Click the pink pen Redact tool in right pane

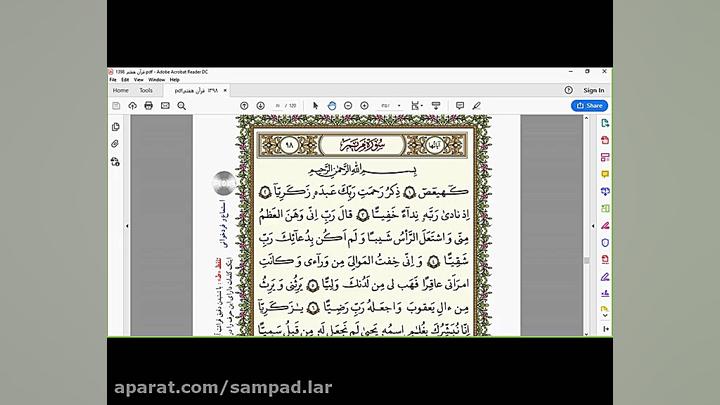[605, 225]
